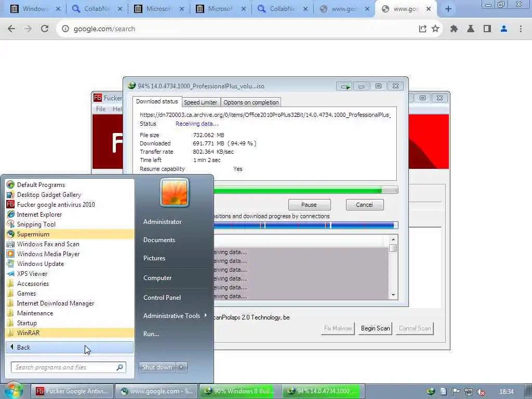Click the share page icon
532x399 pixels.
tap(422, 29)
